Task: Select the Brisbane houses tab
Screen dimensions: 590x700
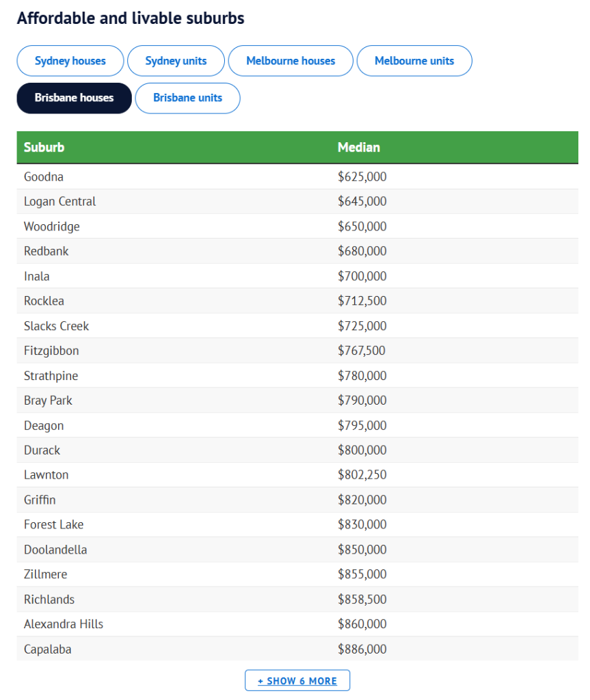Action: (74, 98)
